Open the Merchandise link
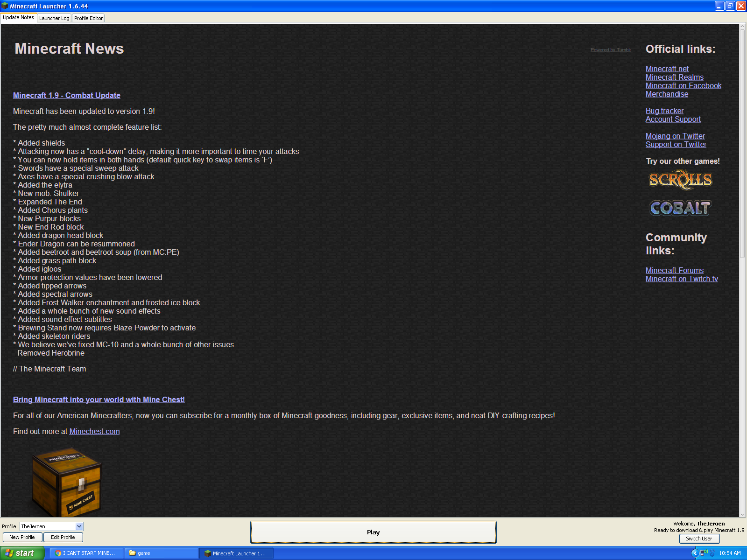The image size is (747, 560). [x=667, y=94]
